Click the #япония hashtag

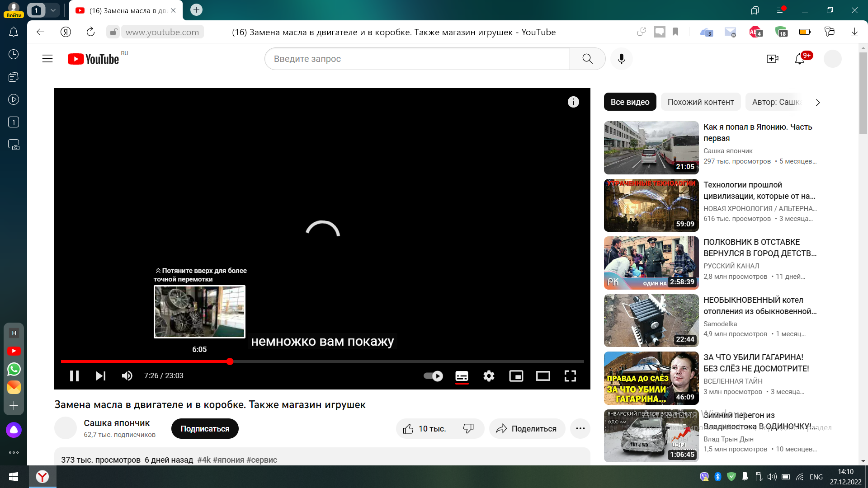point(228,460)
